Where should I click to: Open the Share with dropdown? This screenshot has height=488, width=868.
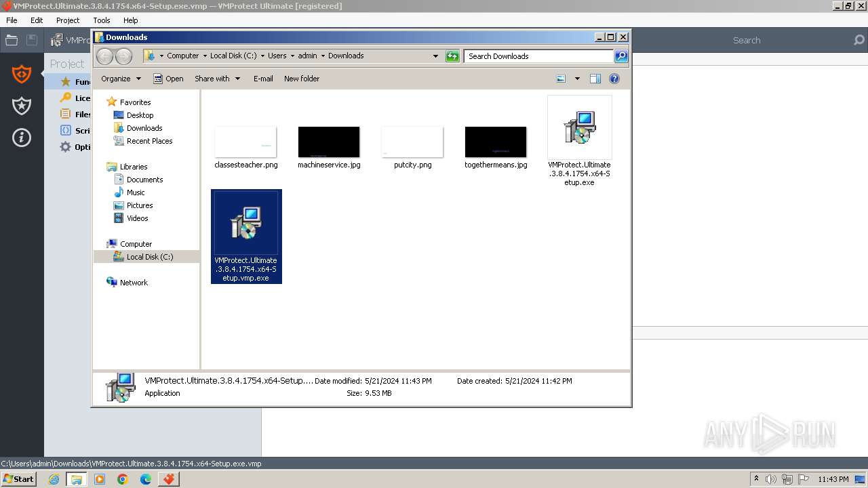217,79
